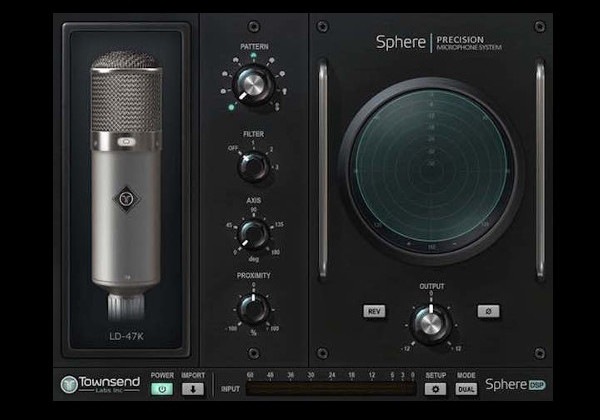Click the cardioid emblem on the mic body
Viewport: 600px width, 420px height.
coord(126,199)
